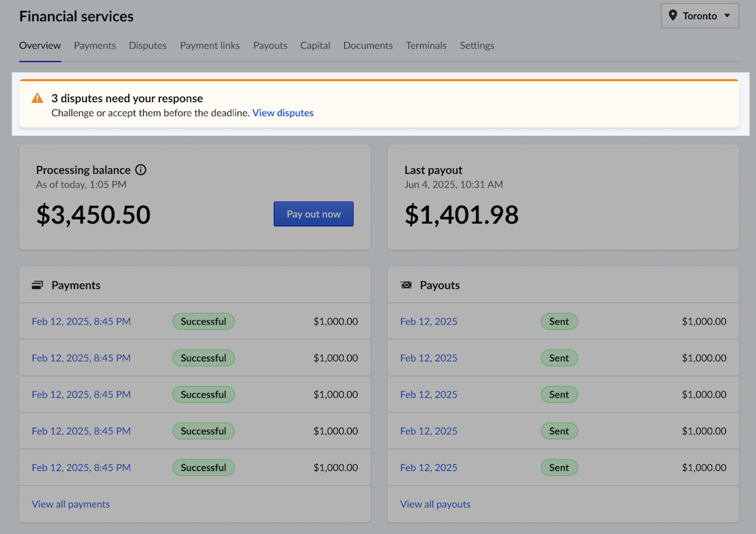
Task: Open the Toronto location dropdown
Action: pyautogui.click(x=700, y=16)
